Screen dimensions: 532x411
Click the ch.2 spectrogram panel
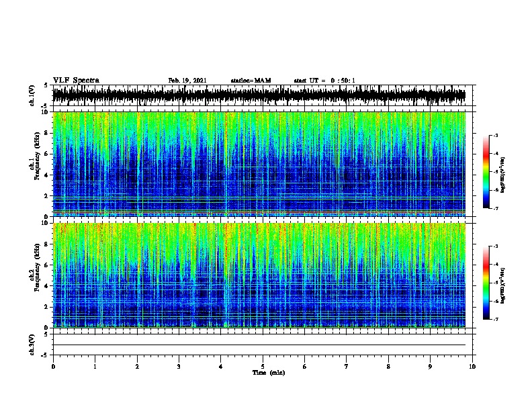point(259,275)
